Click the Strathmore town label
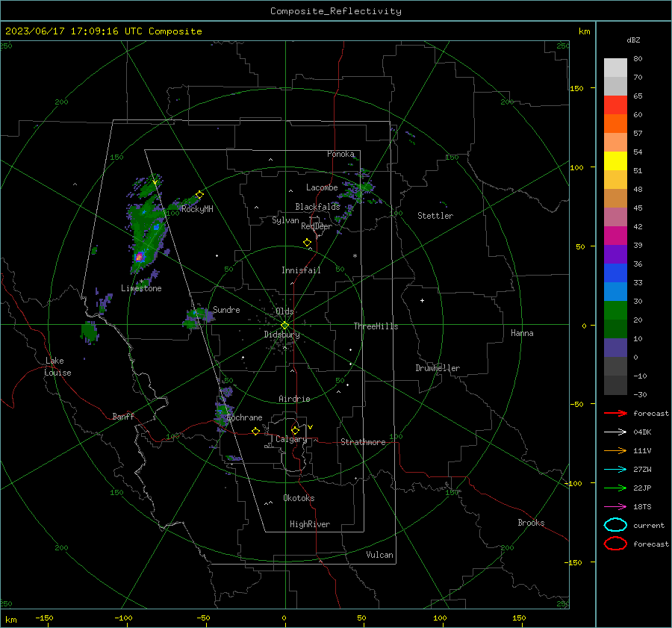This screenshot has width=672, height=628. 363,442
